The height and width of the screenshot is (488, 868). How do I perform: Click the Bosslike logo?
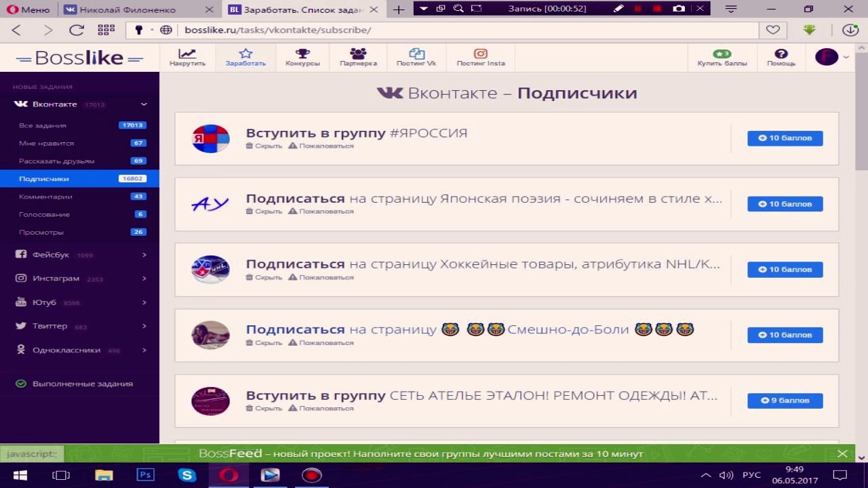(79, 58)
